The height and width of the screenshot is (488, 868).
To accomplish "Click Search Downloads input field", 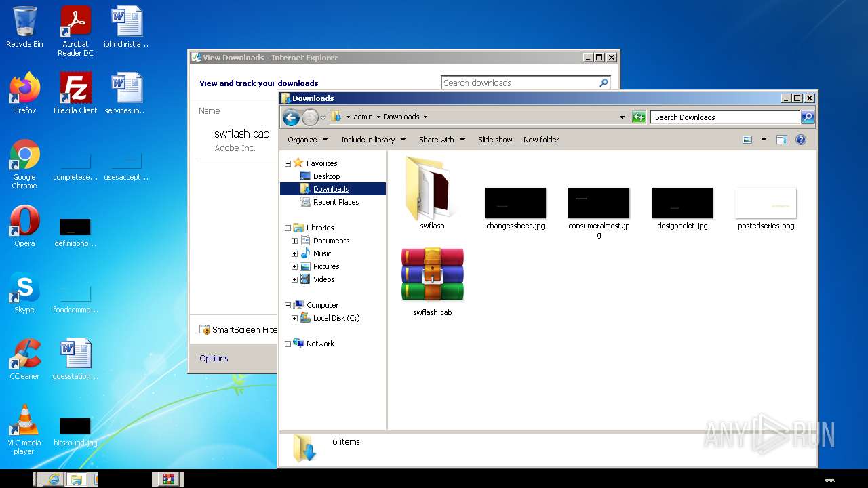I will pos(725,117).
